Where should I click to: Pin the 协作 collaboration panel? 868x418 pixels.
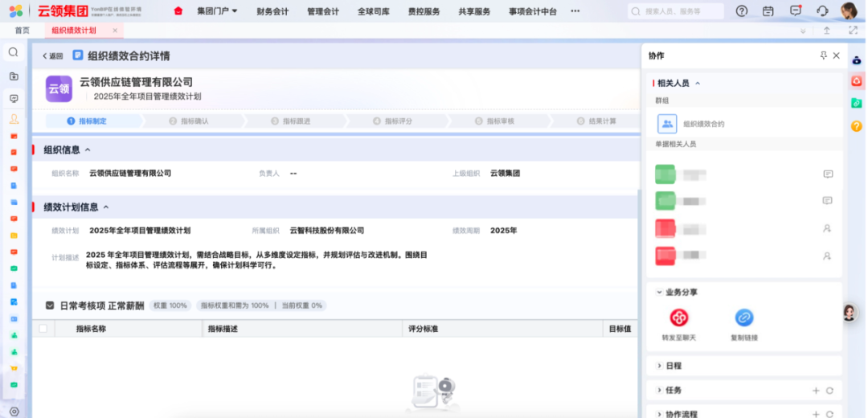pyautogui.click(x=823, y=55)
